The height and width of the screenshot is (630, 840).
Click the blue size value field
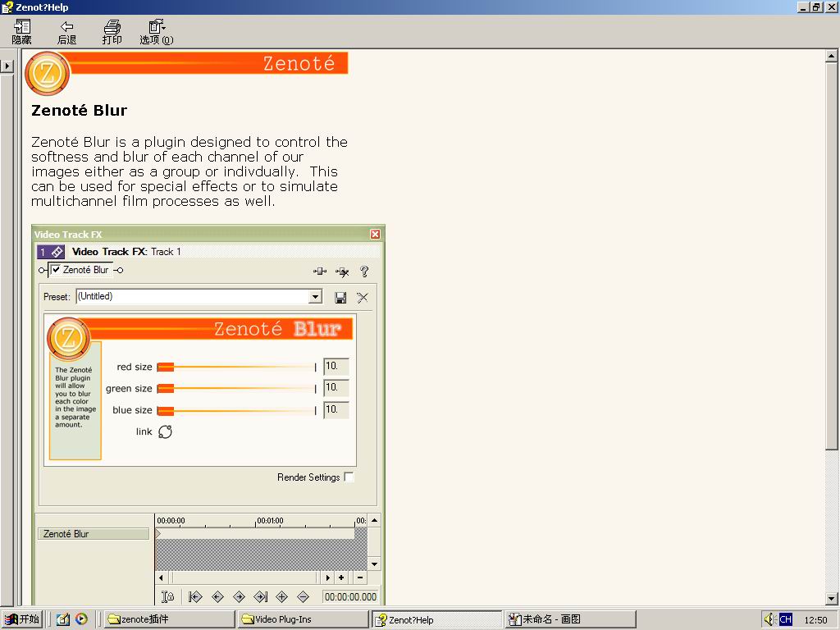point(336,410)
